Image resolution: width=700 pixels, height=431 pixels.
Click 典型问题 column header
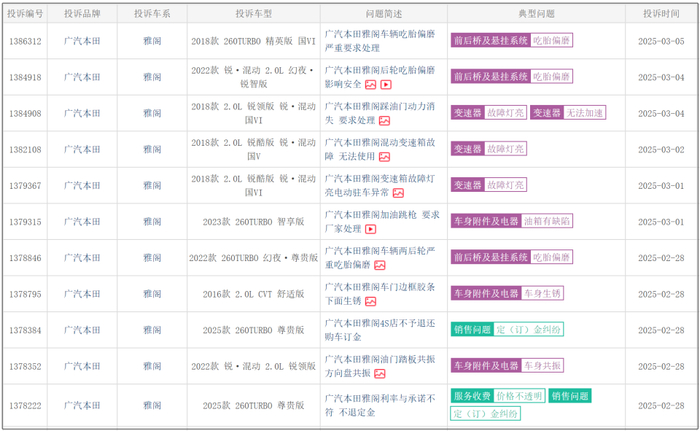pos(536,14)
